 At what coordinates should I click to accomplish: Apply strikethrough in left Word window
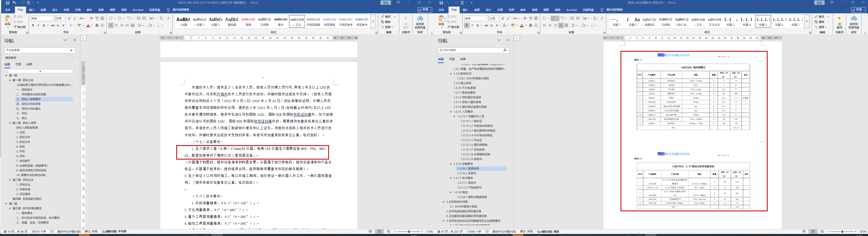(53, 25)
